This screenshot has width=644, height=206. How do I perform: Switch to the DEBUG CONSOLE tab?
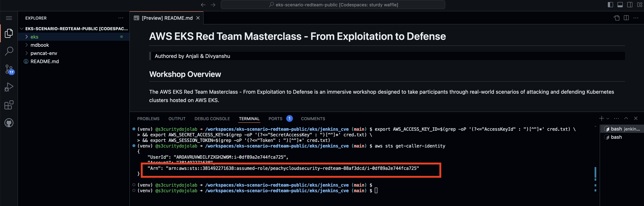click(x=212, y=119)
